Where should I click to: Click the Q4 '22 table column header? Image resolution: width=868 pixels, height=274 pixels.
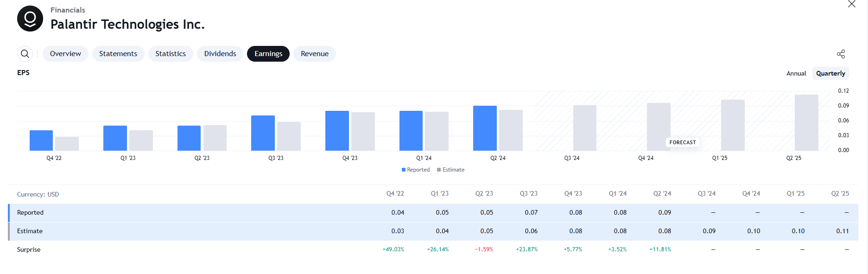click(395, 193)
